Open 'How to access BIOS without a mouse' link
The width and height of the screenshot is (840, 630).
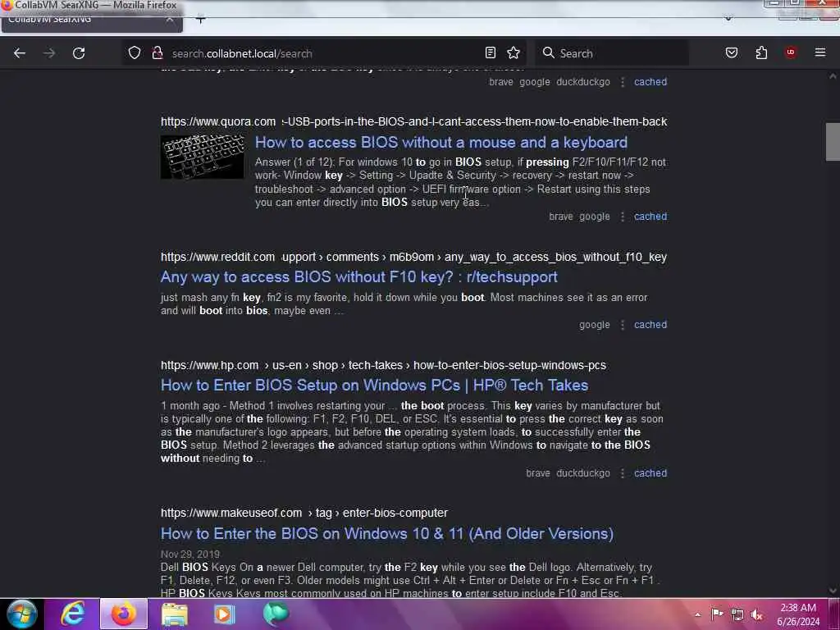click(x=441, y=143)
